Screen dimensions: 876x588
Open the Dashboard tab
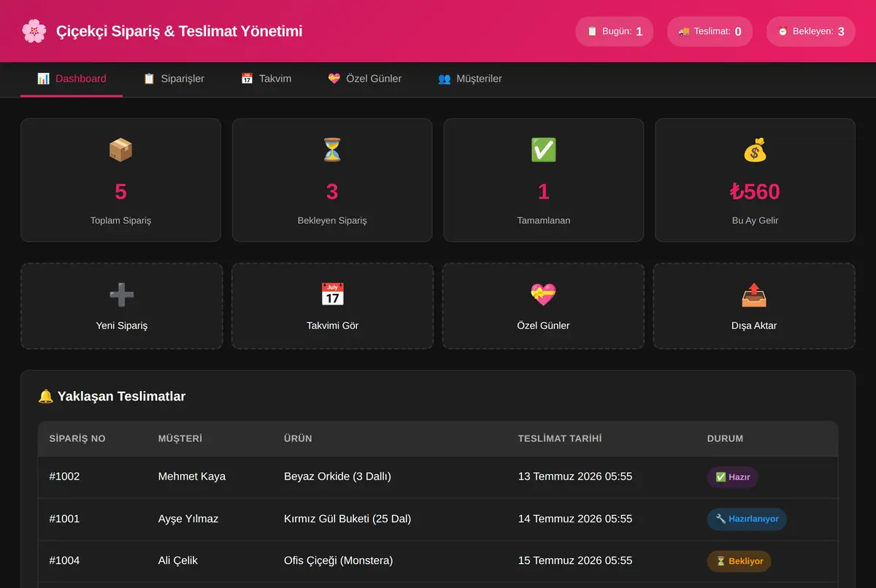coord(72,79)
